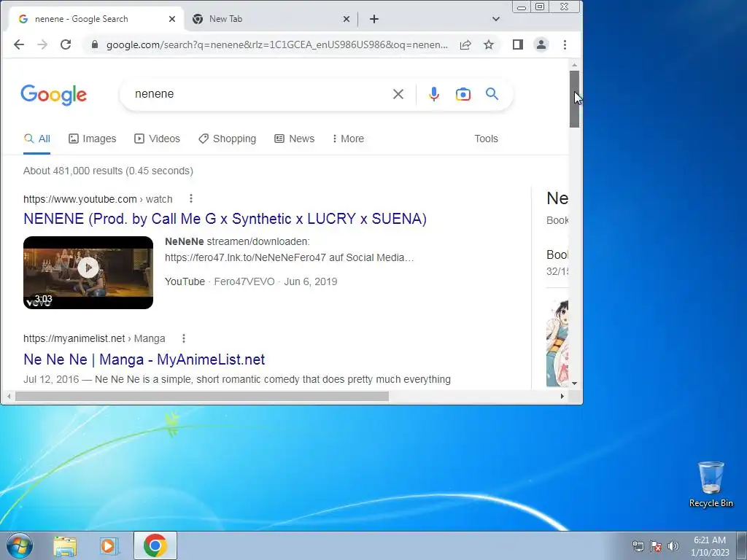Start voice search with the microphone
The height and width of the screenshot is (560, 747).
[434, 94]
